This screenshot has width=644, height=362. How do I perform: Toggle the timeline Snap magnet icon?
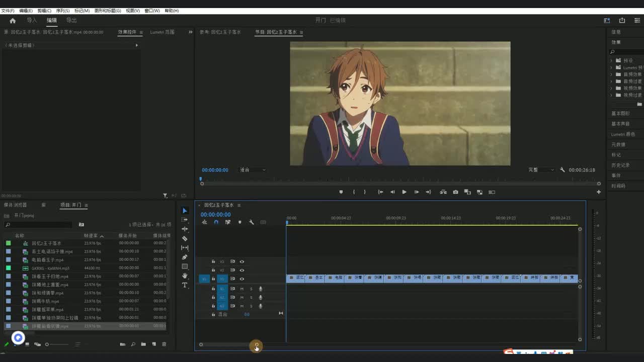[216, 222]
